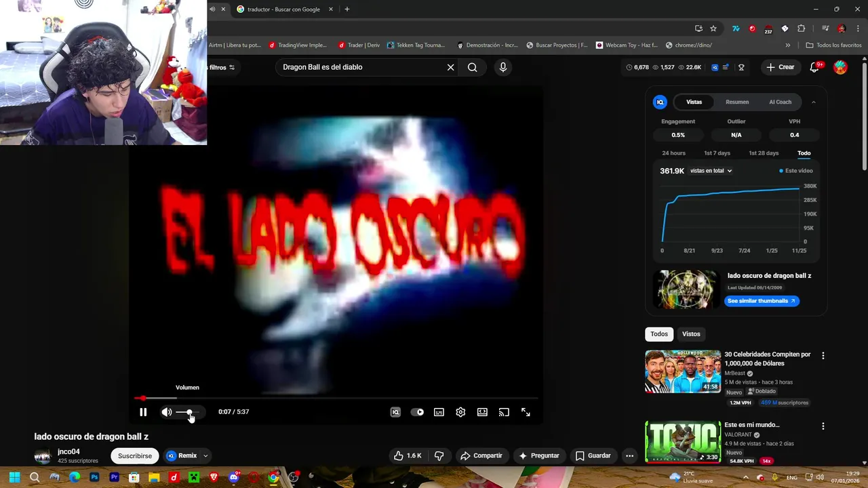Collapse the vidIQ panel with the chevron
This screenshot has width=868, height=488.
(814, 102)
